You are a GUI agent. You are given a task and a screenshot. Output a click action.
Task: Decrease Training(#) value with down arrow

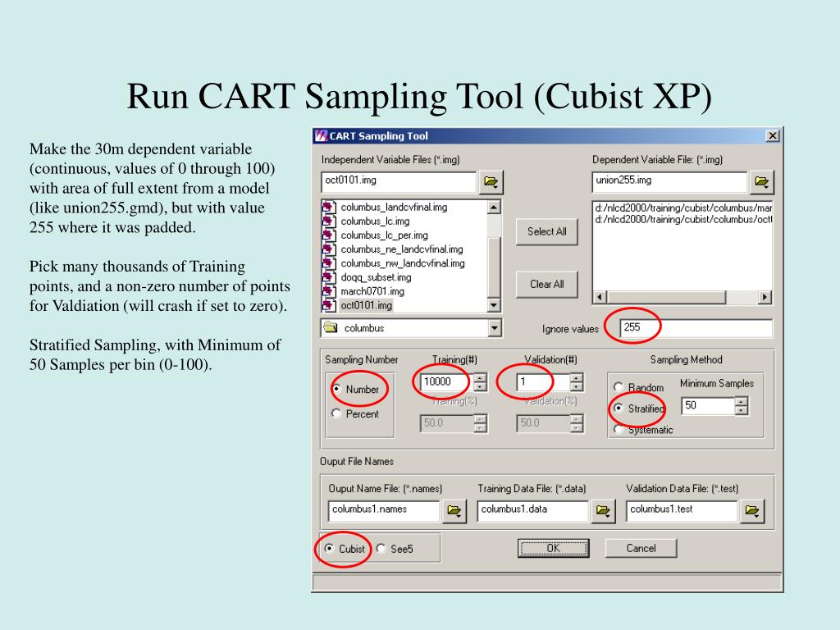pos(481,387)
